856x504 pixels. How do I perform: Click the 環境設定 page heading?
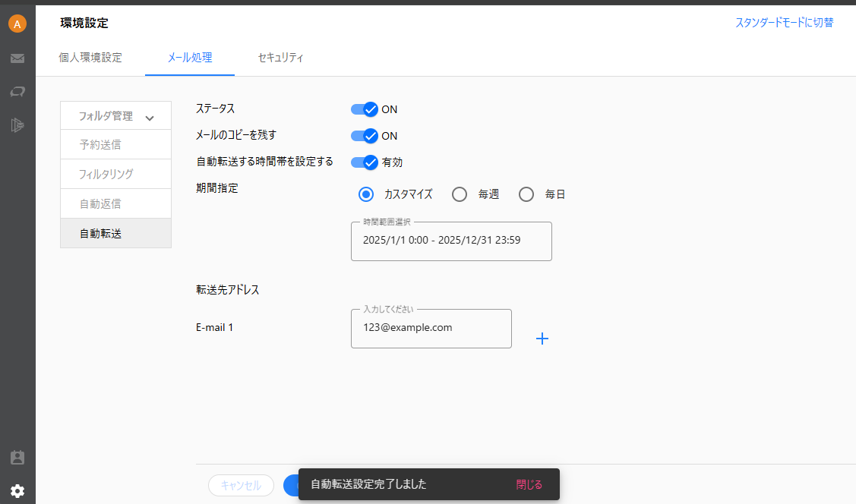tap(84, 23)
